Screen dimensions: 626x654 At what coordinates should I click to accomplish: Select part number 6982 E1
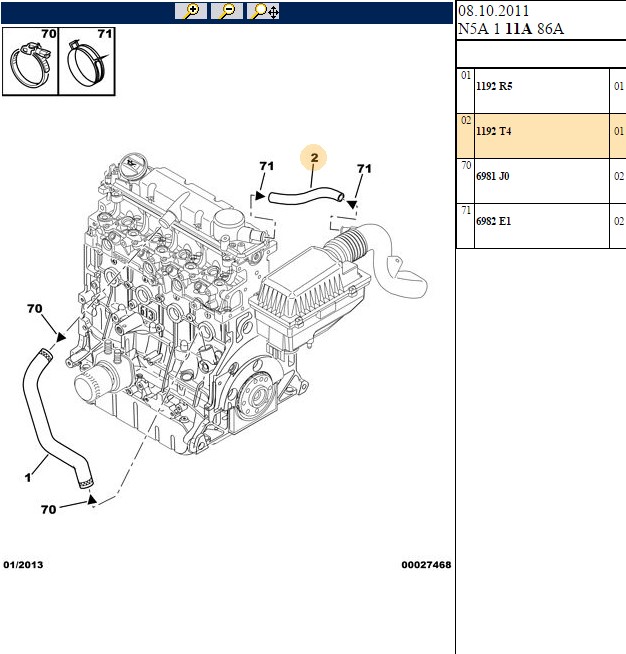(493, 221)
